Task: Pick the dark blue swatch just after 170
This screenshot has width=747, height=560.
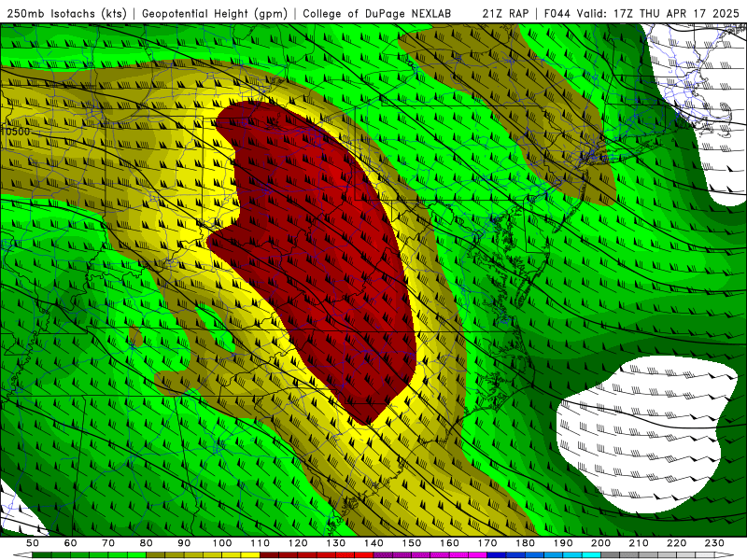Action: pyautogui.click(x=497, y=555)
